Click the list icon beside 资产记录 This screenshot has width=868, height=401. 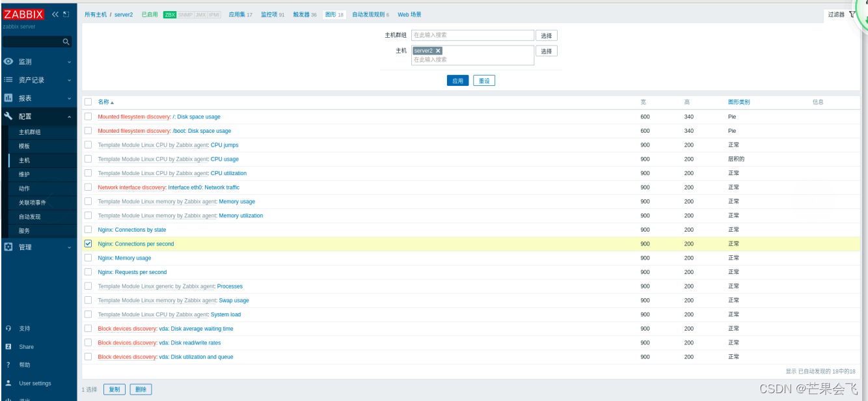[8, 79]
